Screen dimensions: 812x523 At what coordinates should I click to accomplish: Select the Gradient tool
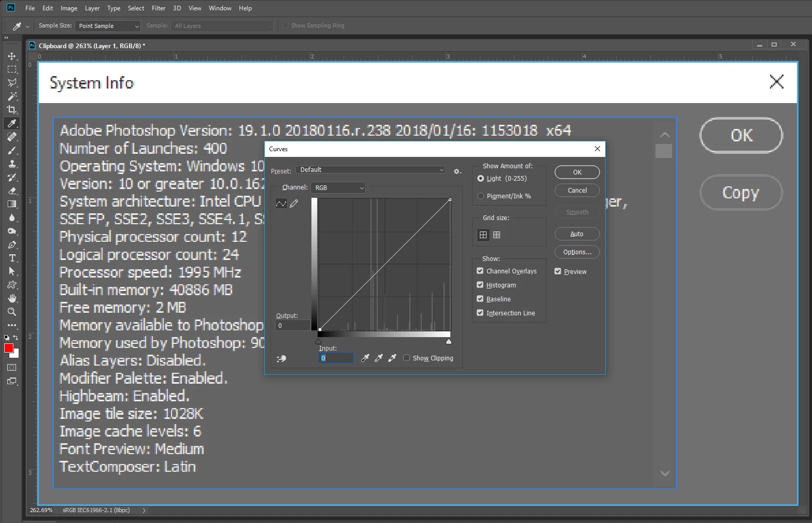[x=12, y=204]
